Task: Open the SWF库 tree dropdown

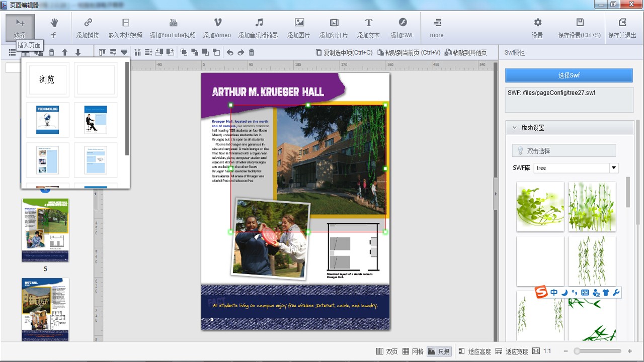Action: click(x=613, y=168)
